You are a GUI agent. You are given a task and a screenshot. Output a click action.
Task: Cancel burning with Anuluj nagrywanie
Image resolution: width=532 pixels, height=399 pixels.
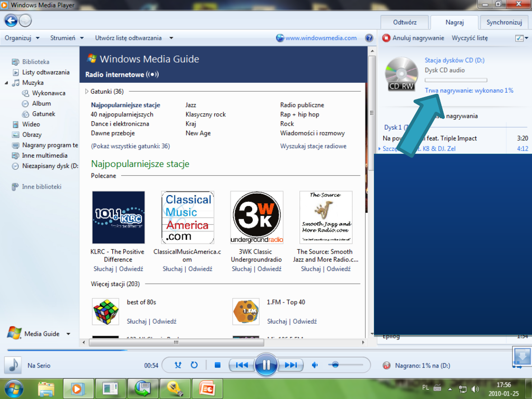pyautogui.click(x=413, y=38)
